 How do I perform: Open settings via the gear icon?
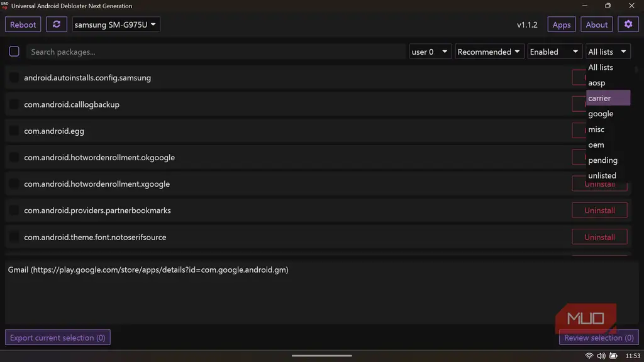click(x=628, y=25)
